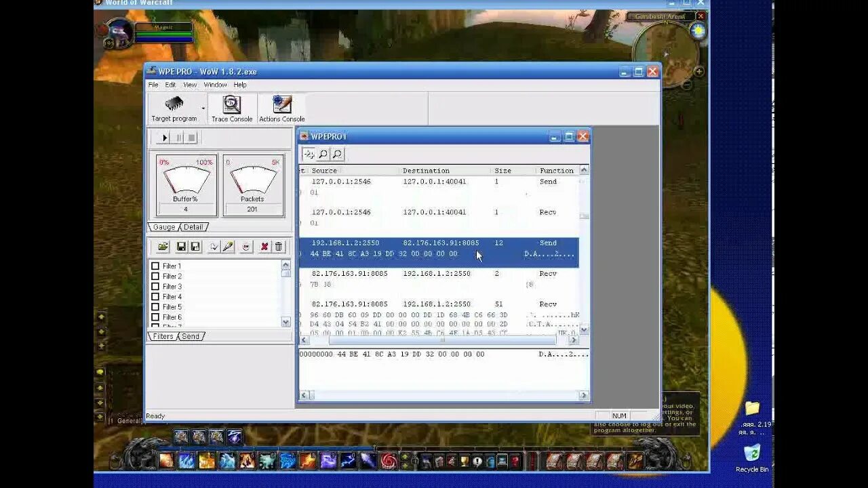Switch to the Detail tab

tap(193, 227)
